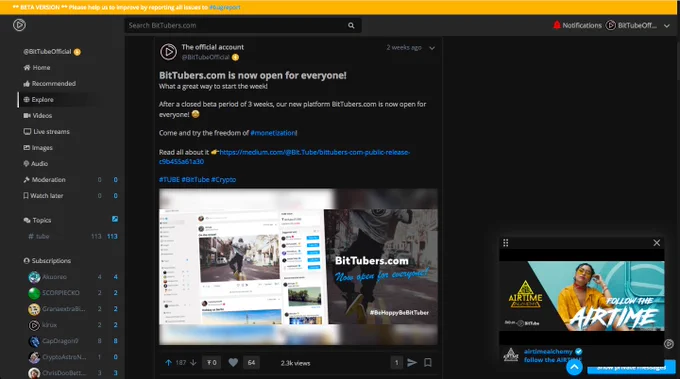
Task: Click the search magnifier icon
Action: click(x=351, y=26)
